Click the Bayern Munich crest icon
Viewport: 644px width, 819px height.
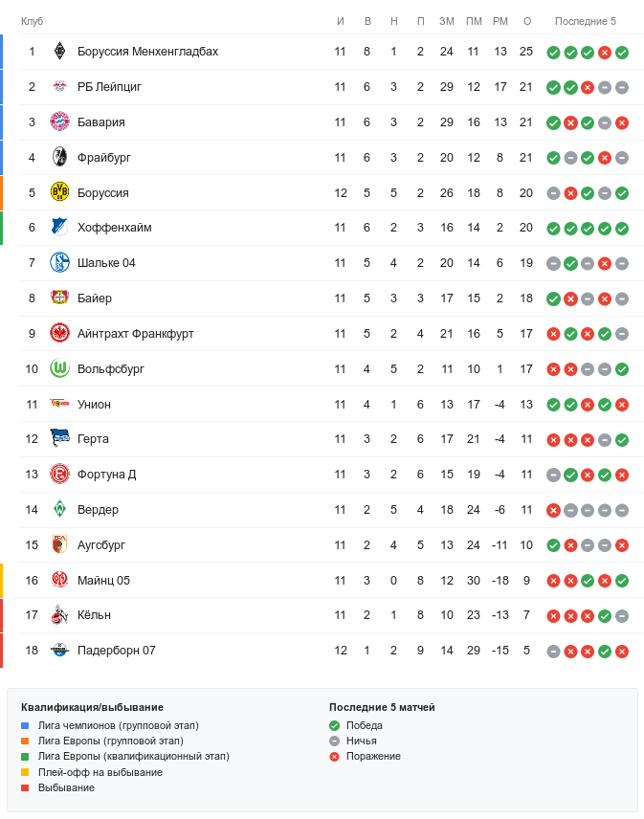point(59,122)
